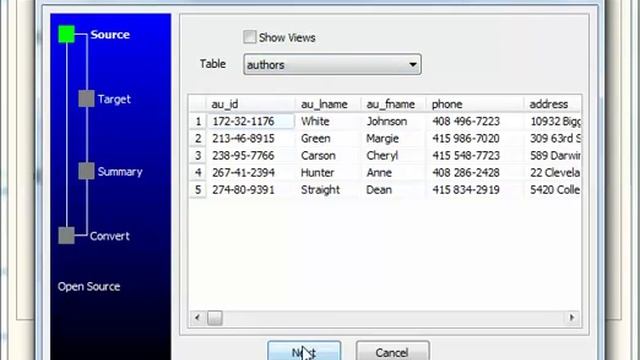Click the last name cell Carson

tap(328, 156)
